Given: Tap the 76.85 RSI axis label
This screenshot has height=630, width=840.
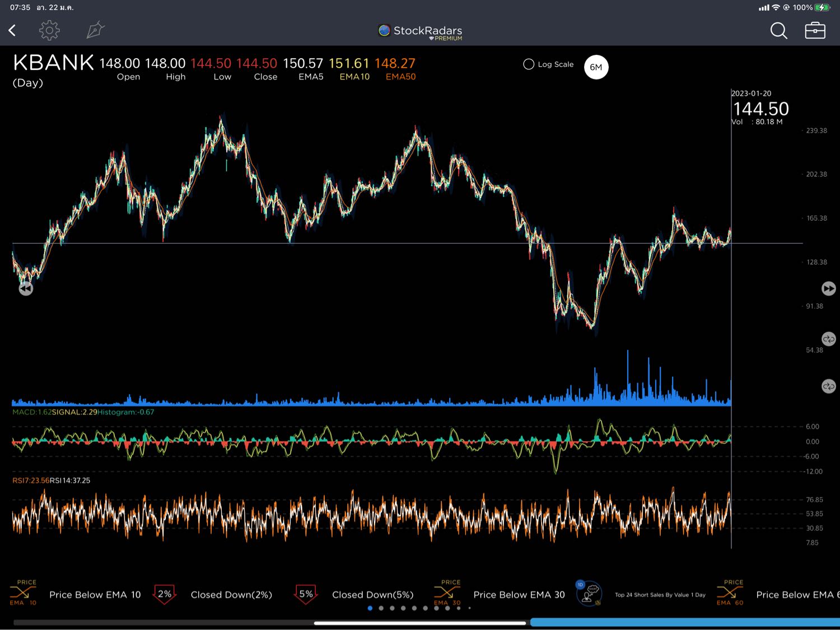Looking at the screenshot, I should [815, 500].
